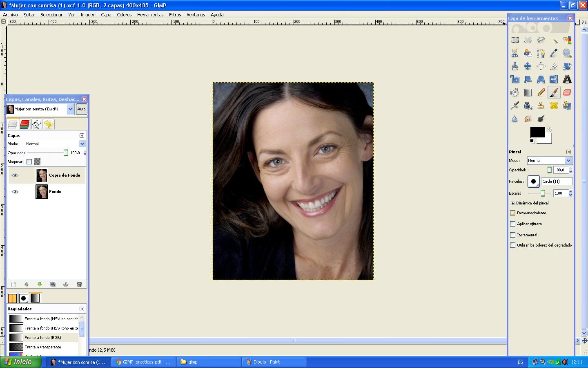Image resolution: width=588 pixels, height=368 pixels.
Task: Select the Clone stamp tool
Action: click(541, 105)
